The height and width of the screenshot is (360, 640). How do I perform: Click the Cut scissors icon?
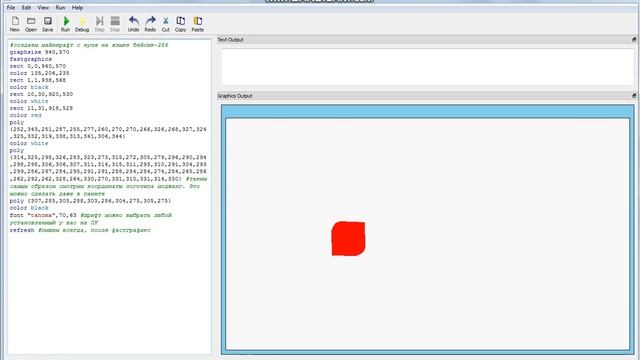pyautogui.click(x=165, y=24)
